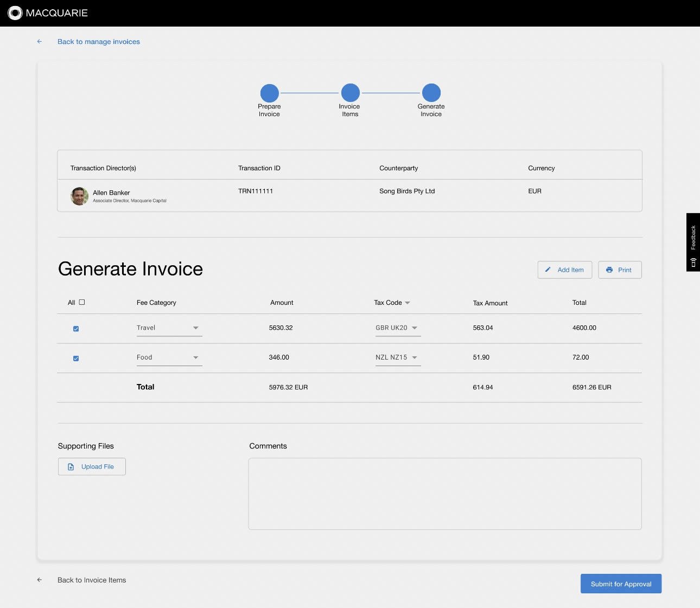Open Back to manage invoices link

click(x=99, y=42)
